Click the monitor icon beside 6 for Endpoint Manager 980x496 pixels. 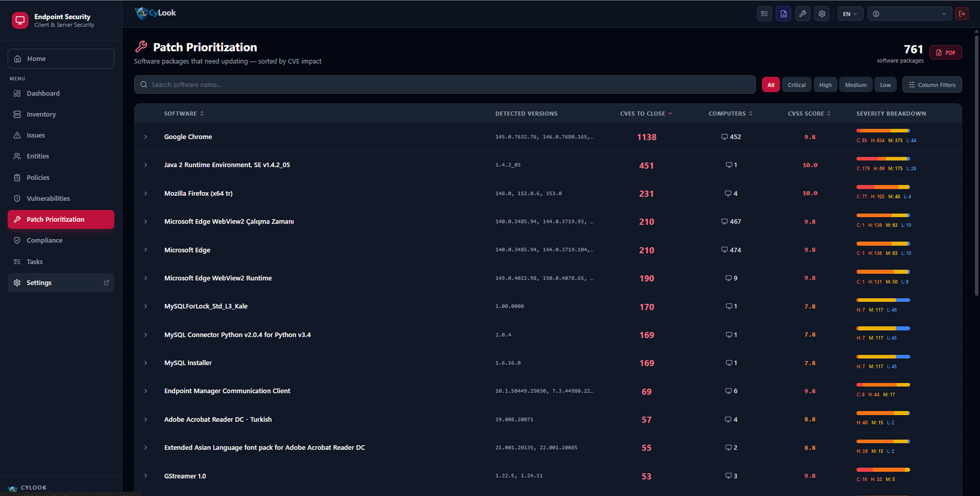pos(729,391)
